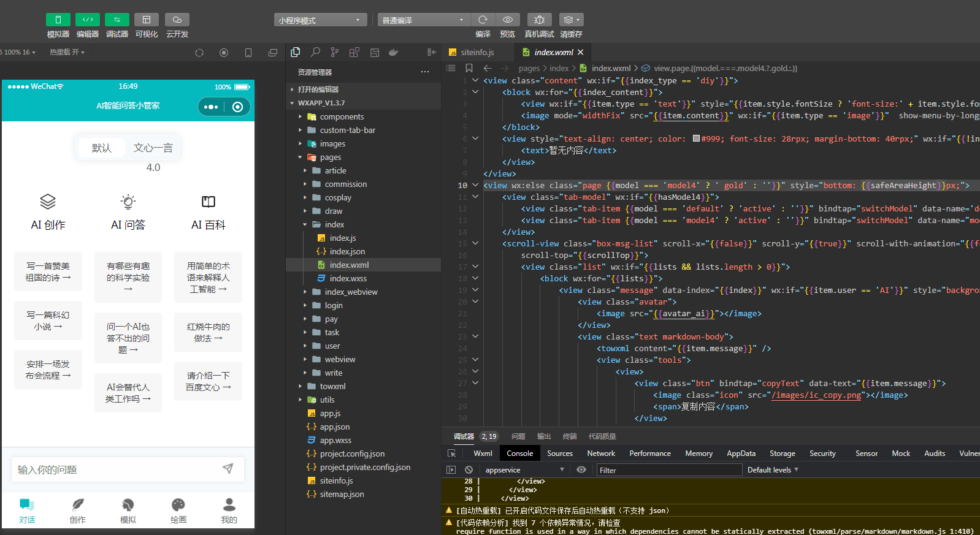The height and width of the screenshot is (535, 980).
Task: Click the question input field
Action: coord(117,469)
